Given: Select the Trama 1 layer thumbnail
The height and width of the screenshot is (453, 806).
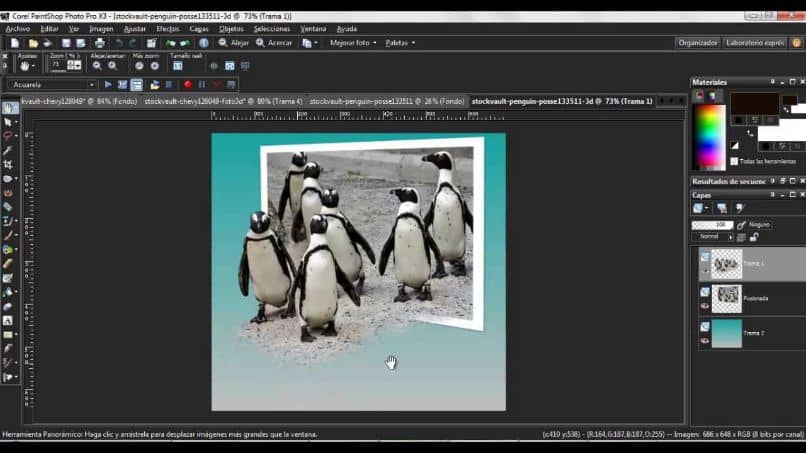Looking at the screenshot, I should click(x=726, y=264).
